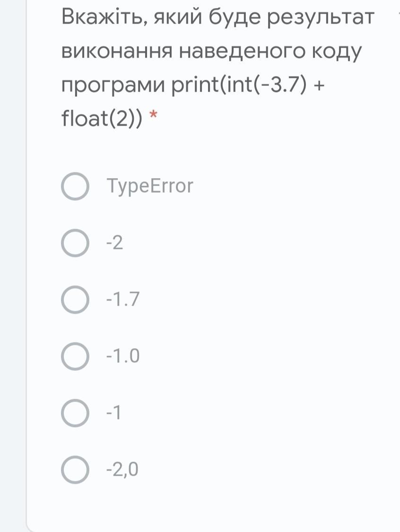Pick the radio circle next to -1.7
400x532 pixels.
coord(75,299)
